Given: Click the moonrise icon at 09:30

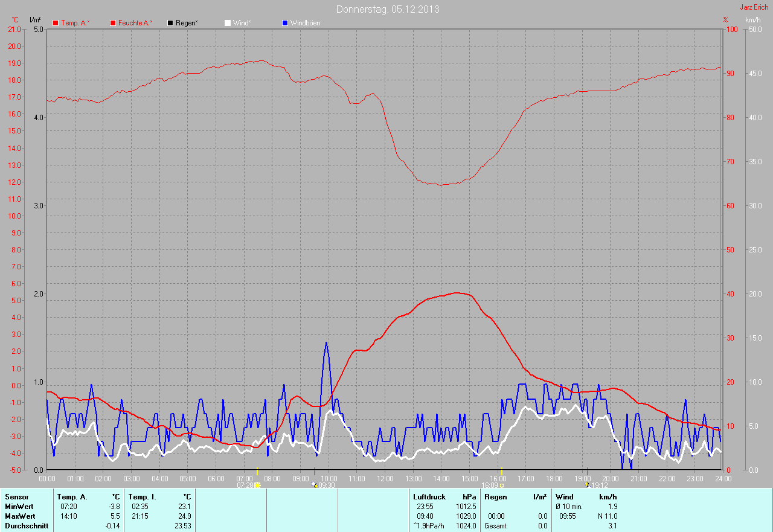Looking at the screenshot, I should point(314,485).
